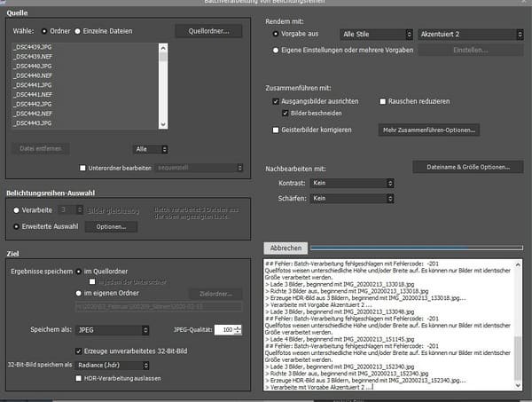
Task: Enable HDR-Verarbeitung auslassen checkbox
Action: [79, 379]
